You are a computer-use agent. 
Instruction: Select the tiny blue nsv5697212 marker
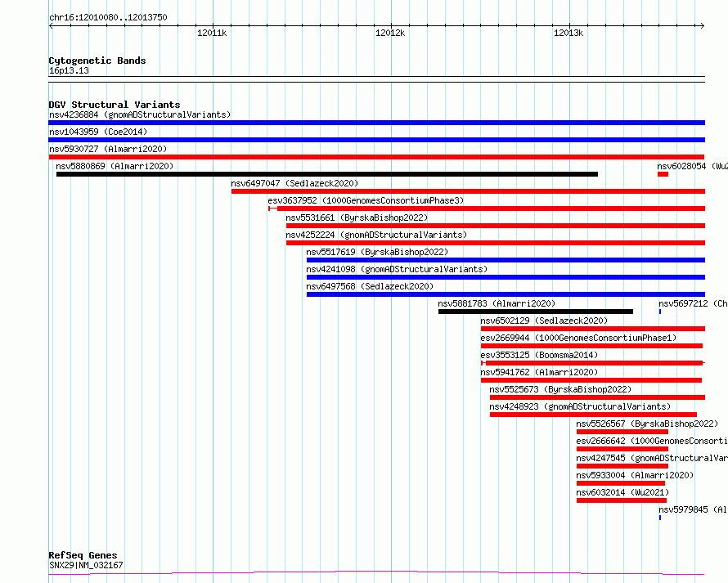coord(660,312)
